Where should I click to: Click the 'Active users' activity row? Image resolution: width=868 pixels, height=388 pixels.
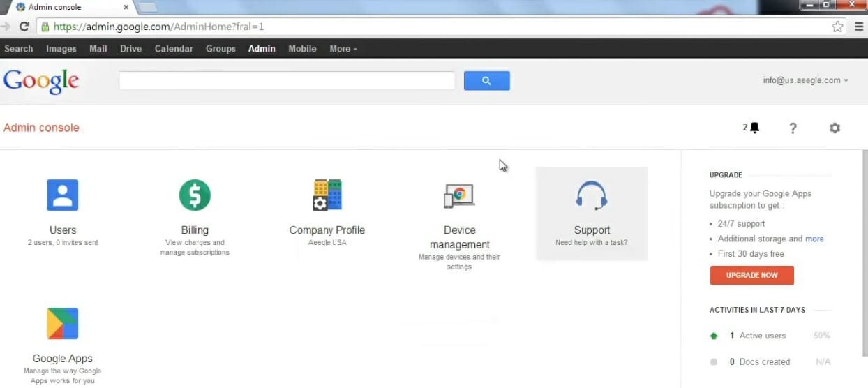click(770, 336)
